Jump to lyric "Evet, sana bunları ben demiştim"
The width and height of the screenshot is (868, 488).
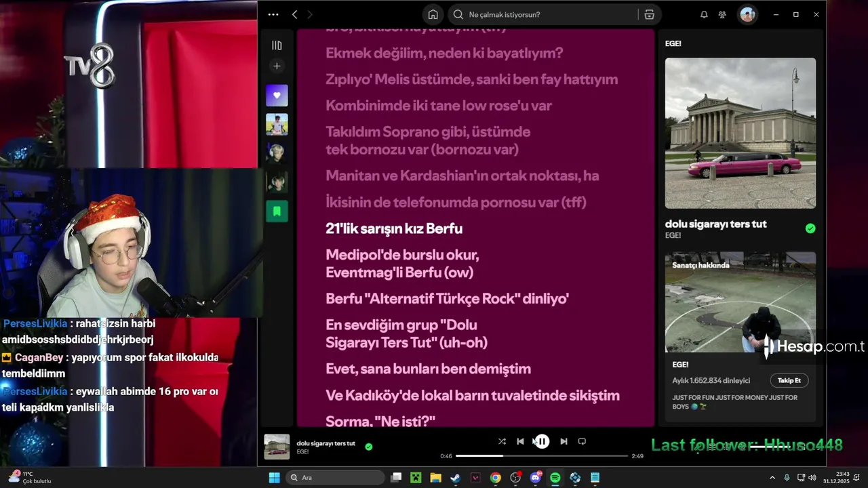[x=429, y=369]
